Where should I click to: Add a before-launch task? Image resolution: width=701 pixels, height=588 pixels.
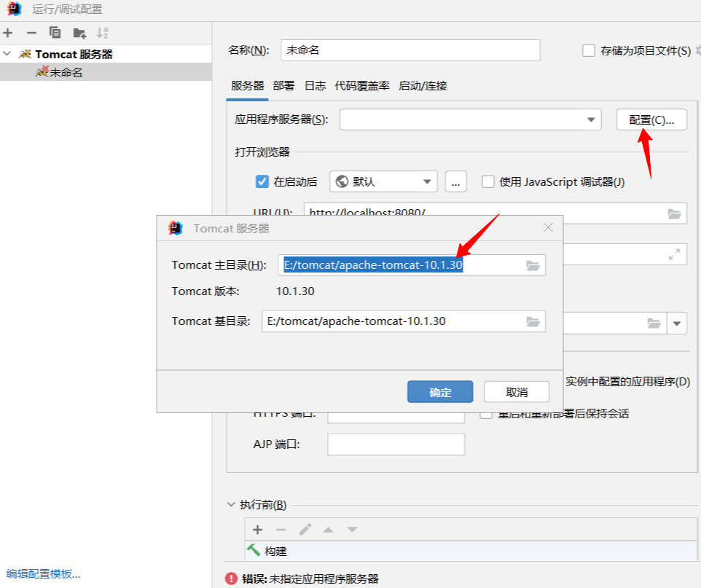tap(257, 530)
